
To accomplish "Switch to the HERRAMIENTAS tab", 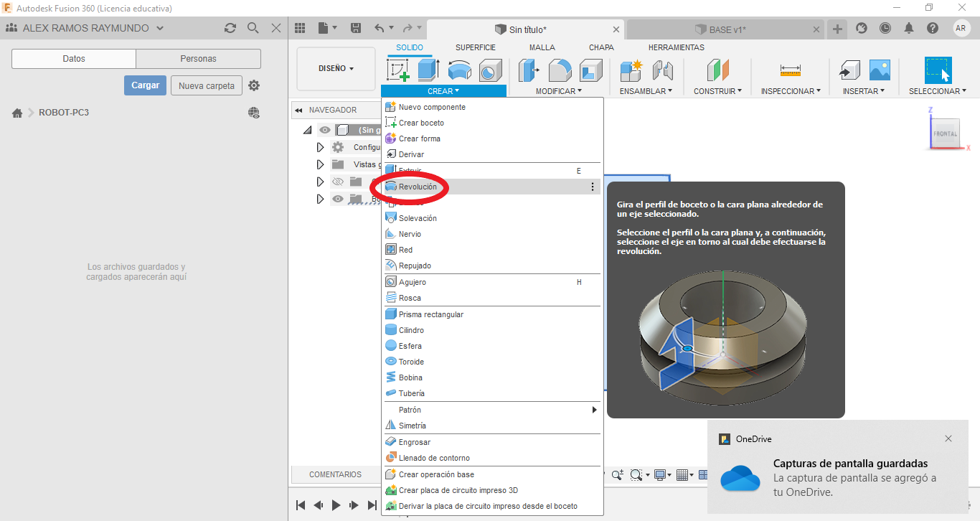I will point(677,47).
